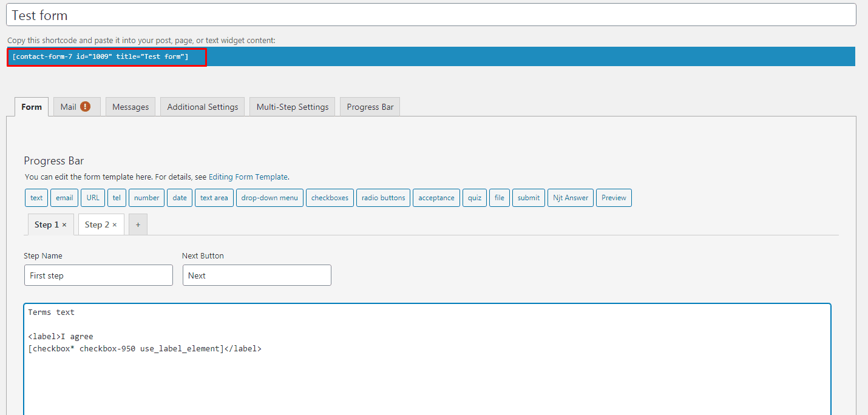
Task: Click the Step Name label
Action: click(x=43, y=256)
